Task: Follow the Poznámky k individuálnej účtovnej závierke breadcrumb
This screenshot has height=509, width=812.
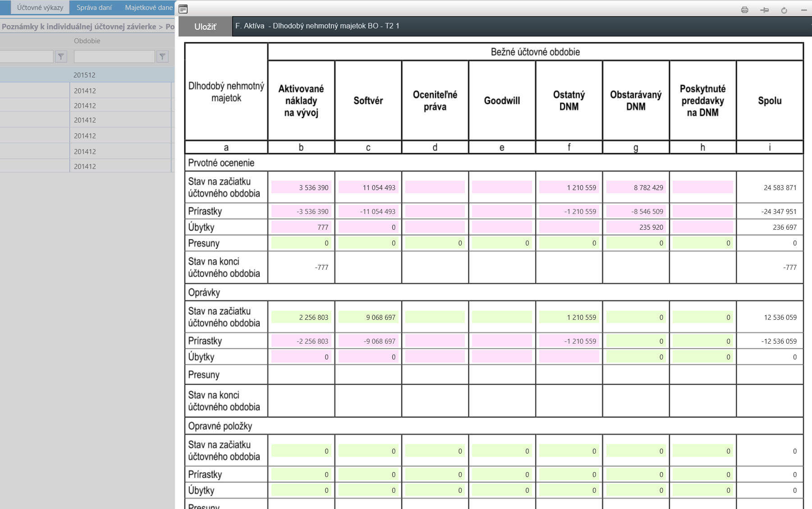Action: [x=79, y=27]
